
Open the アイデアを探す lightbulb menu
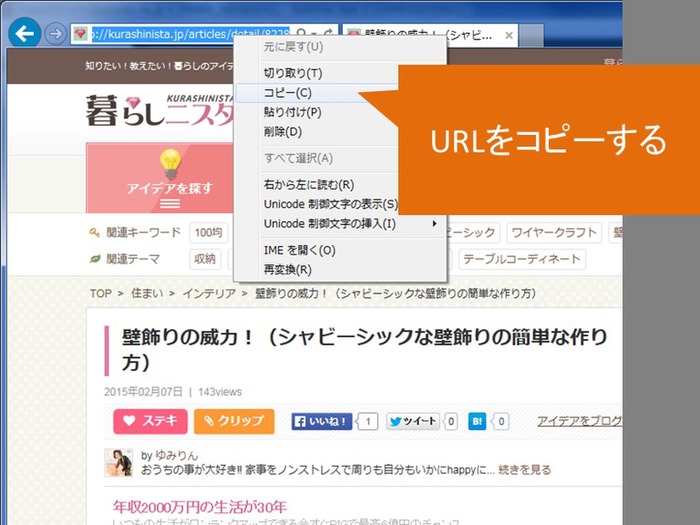160,178
